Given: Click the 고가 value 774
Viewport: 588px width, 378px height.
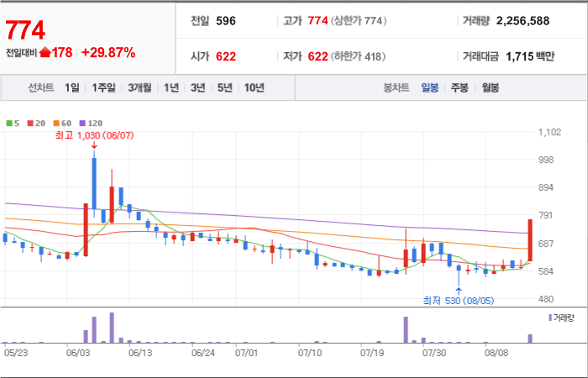Looking at the screenshot, I should [318, 21].
